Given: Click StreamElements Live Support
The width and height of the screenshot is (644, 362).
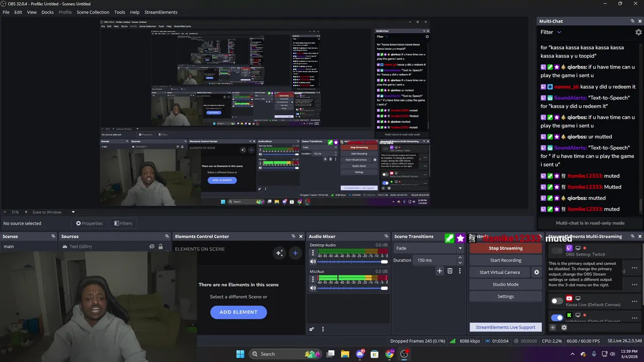Looking at the screenshot, I should (506, 327).
